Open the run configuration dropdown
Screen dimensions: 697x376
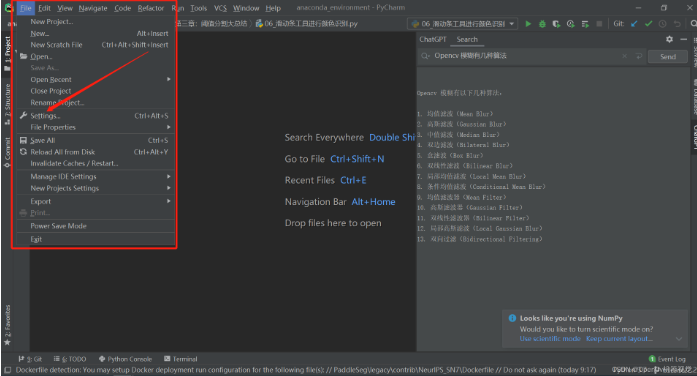[x=462, y=24]
